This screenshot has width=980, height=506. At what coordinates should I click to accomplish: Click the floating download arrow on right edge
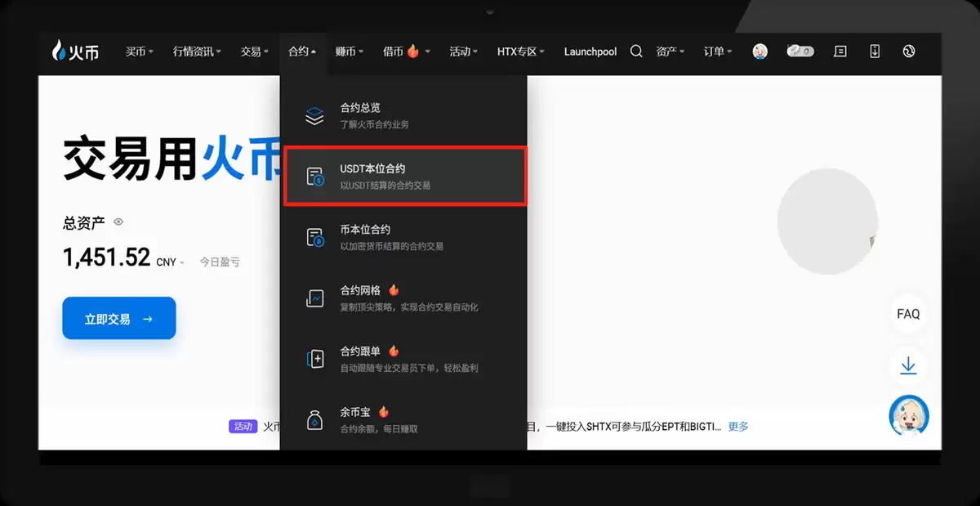[x=909, y=366]
